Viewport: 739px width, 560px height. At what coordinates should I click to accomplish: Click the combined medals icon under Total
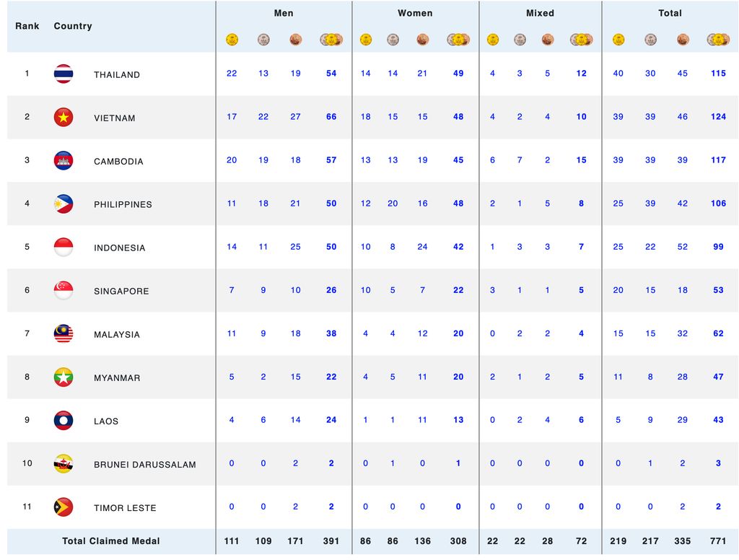(x=719, y=40)
